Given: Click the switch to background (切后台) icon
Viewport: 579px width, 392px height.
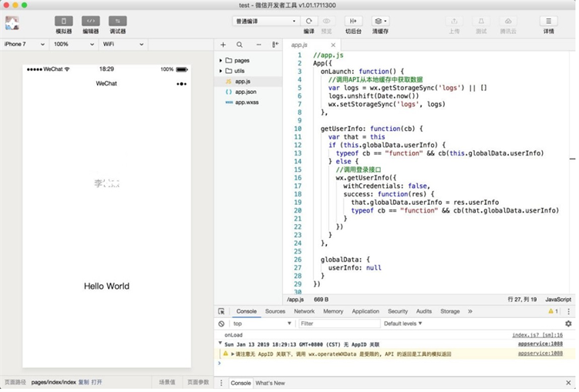Looking at the screenshot, I should pos(353,21).
